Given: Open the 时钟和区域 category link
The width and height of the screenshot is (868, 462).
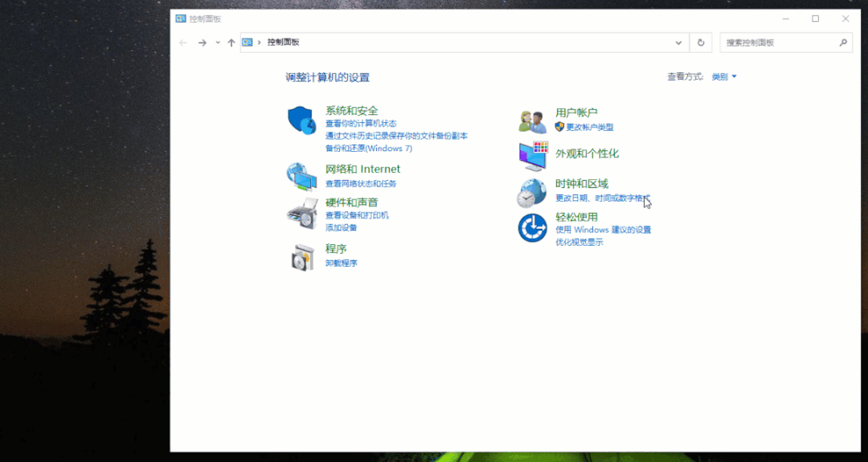Looking at the screenshot, I should coord(582,184).
